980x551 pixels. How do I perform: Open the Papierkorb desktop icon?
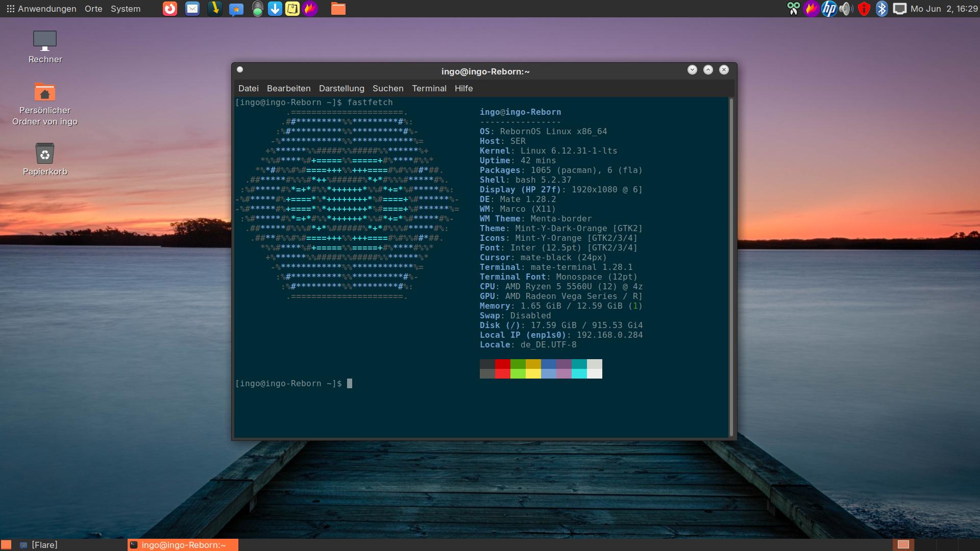pyautogui.click(x=45, y=154)
